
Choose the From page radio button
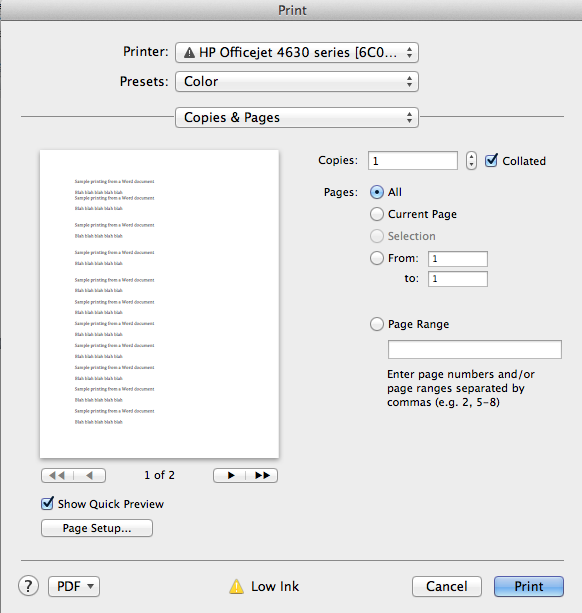pos(376,258)
